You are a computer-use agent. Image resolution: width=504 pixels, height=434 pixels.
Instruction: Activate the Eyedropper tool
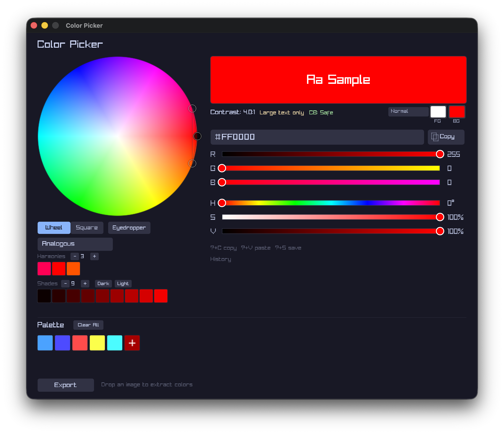pos(129,228)
